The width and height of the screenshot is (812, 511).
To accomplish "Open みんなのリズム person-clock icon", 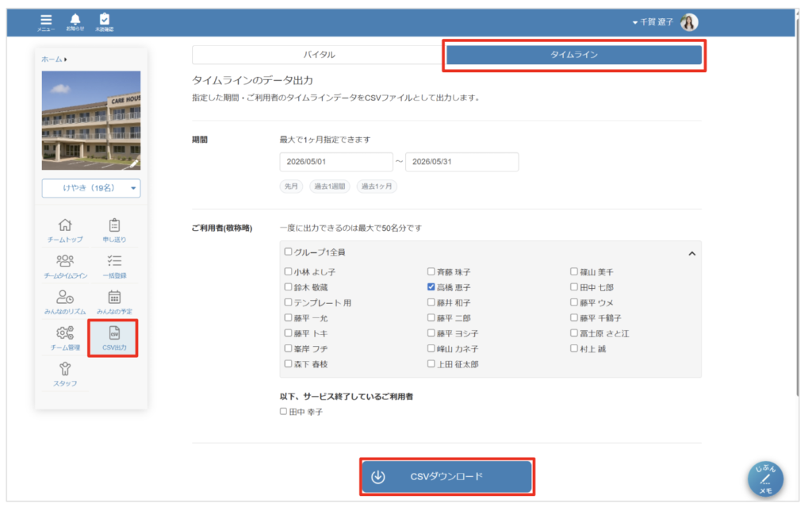I will tap(65, 302).
